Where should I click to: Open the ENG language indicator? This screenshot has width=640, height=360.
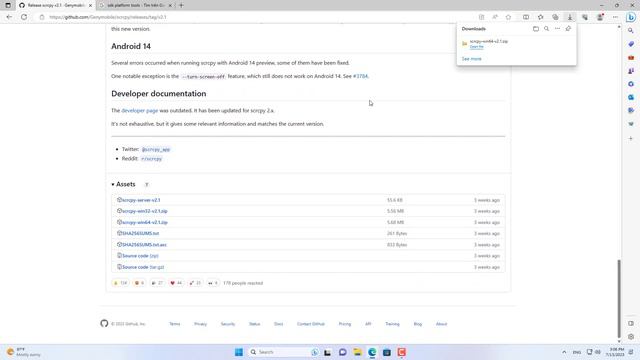[577, 352]
